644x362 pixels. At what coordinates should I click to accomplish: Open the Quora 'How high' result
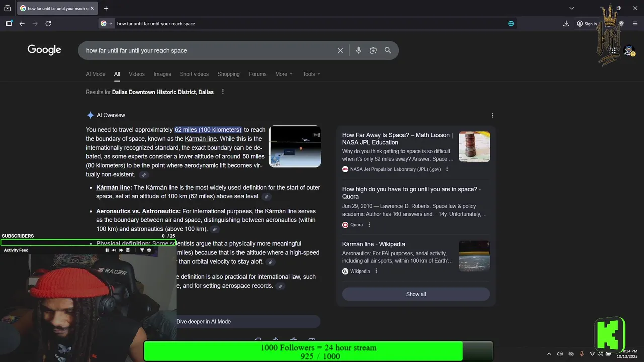[x=412, y=193]
